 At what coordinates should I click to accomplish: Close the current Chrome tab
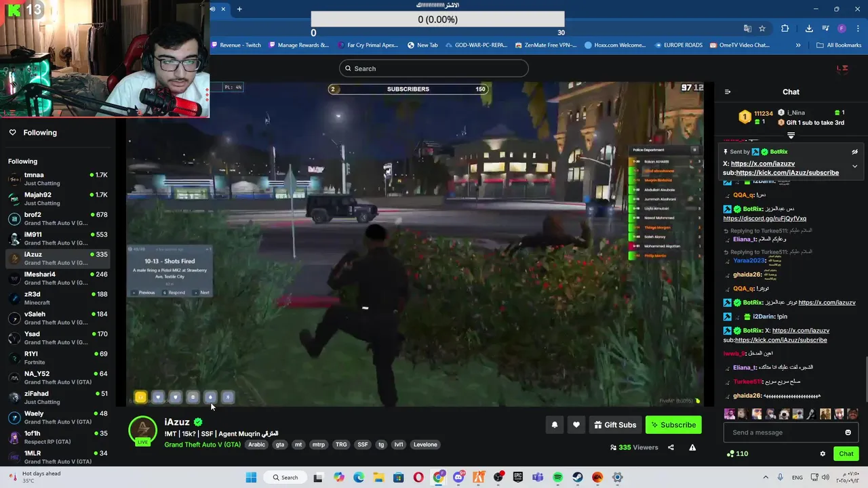point(223,9)
